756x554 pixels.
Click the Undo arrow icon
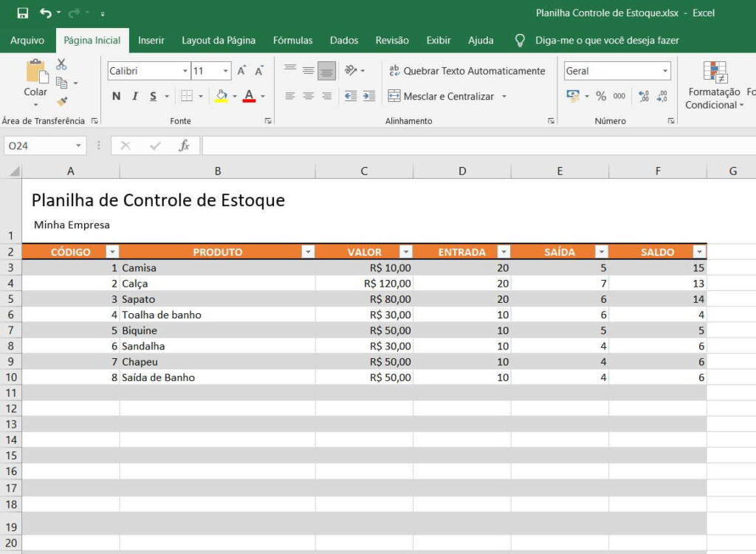point(46,13)
